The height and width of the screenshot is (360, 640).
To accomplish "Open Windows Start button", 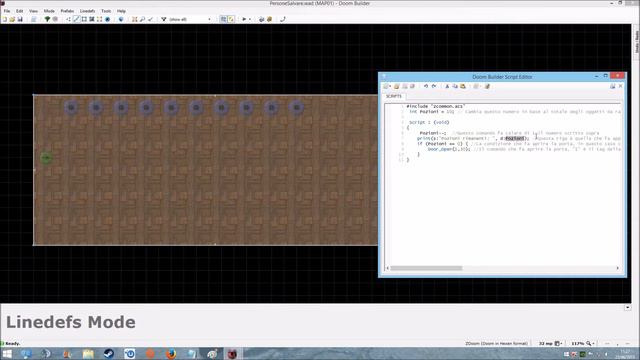I will (x=7, y=354).
